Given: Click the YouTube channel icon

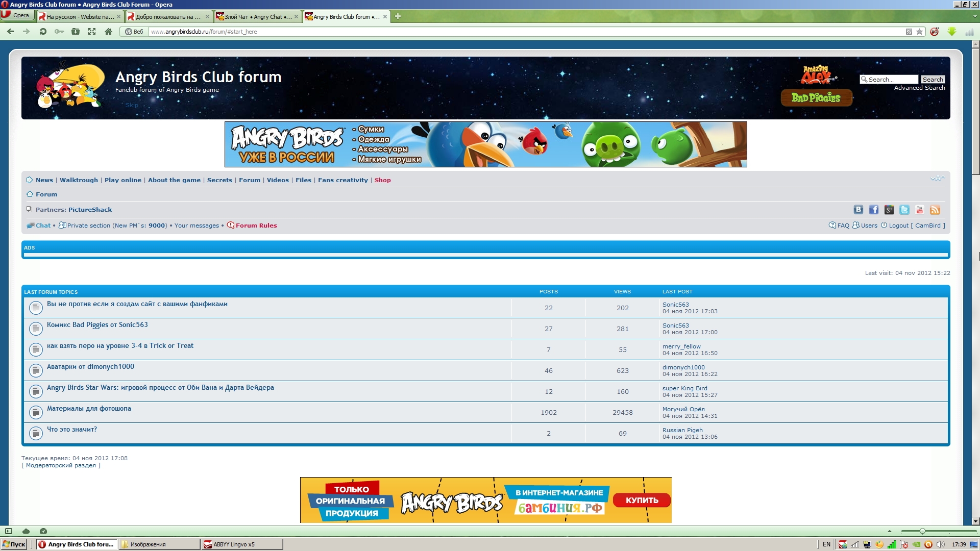Looking at the screenshot, I should coord(919,210).
